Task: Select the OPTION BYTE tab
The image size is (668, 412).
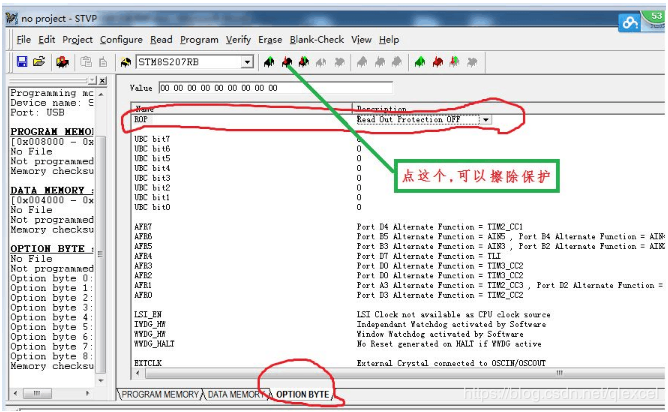Action: 302,395
